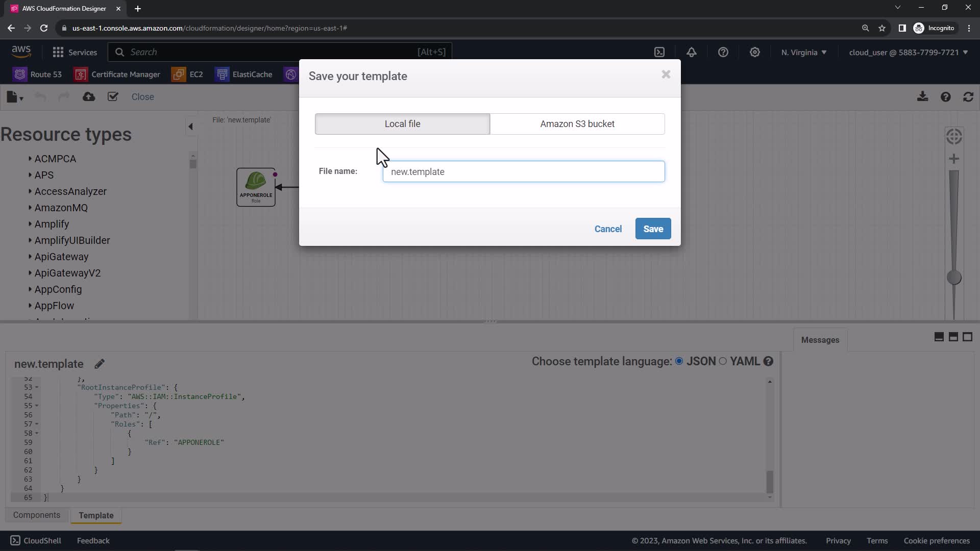Switch to the Components tab
Viewport: 980px width, 551px height.
[37, 515]
